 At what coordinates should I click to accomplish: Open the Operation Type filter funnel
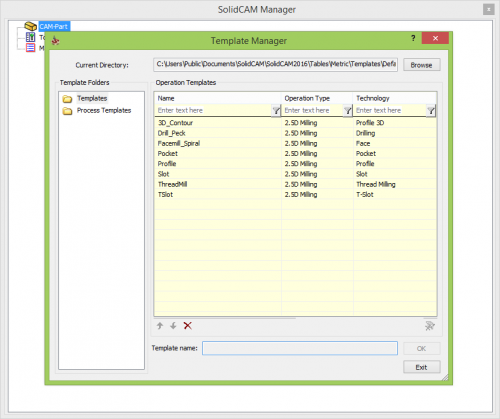(348, 111)
